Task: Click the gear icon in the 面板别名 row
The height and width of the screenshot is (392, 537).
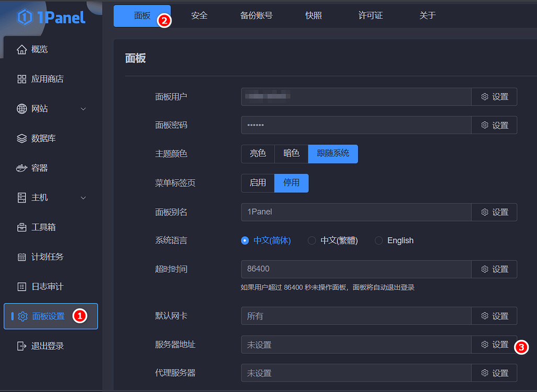Action: point(485,212)
